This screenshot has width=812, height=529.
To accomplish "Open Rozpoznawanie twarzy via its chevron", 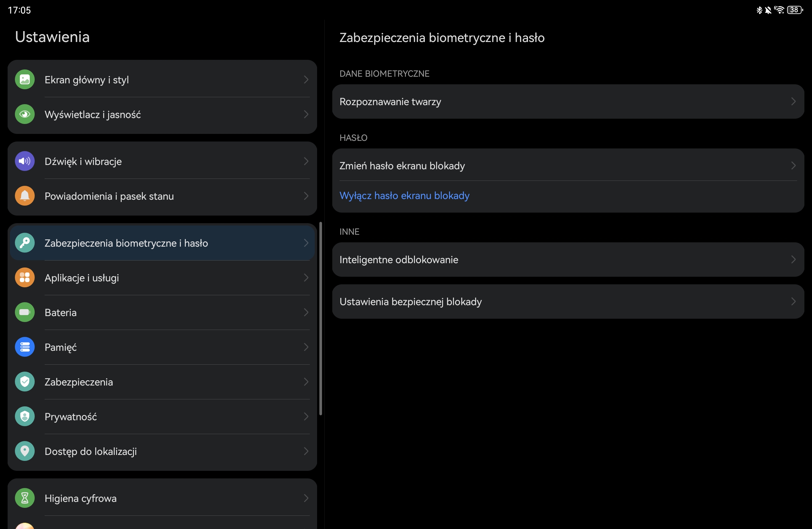I will [x=793, y=102].
